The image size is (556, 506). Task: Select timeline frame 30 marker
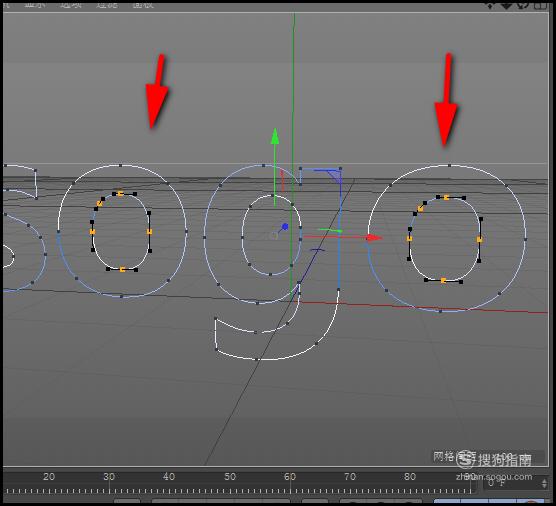[x=109, y=477]
